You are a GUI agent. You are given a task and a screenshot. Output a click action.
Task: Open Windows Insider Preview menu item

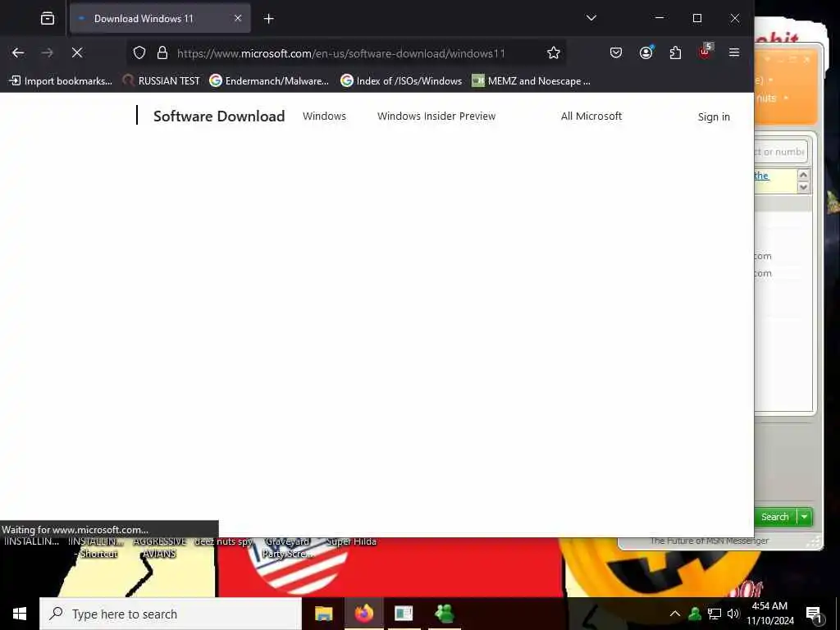click(x=436, y=116)
